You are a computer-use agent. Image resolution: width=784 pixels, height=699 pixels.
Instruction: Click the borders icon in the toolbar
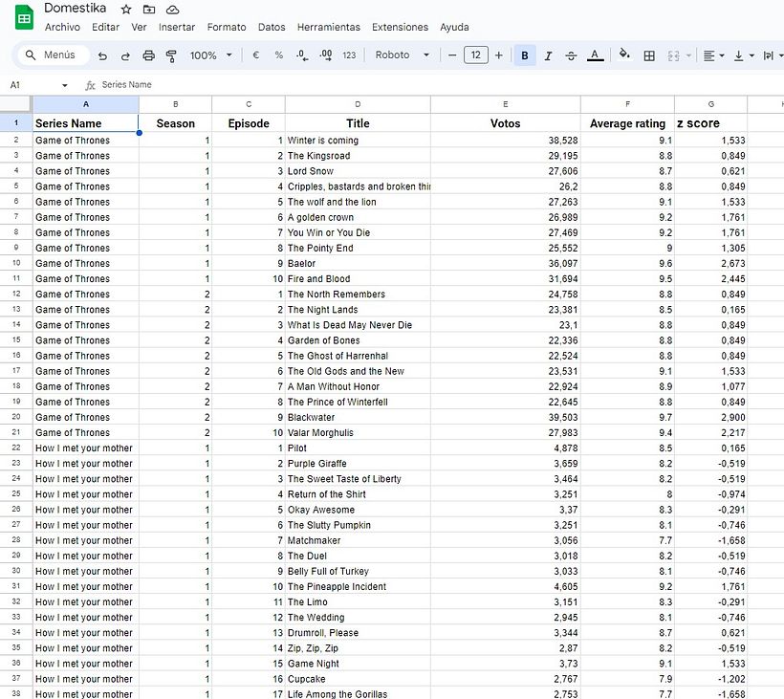tap(648, 55)
